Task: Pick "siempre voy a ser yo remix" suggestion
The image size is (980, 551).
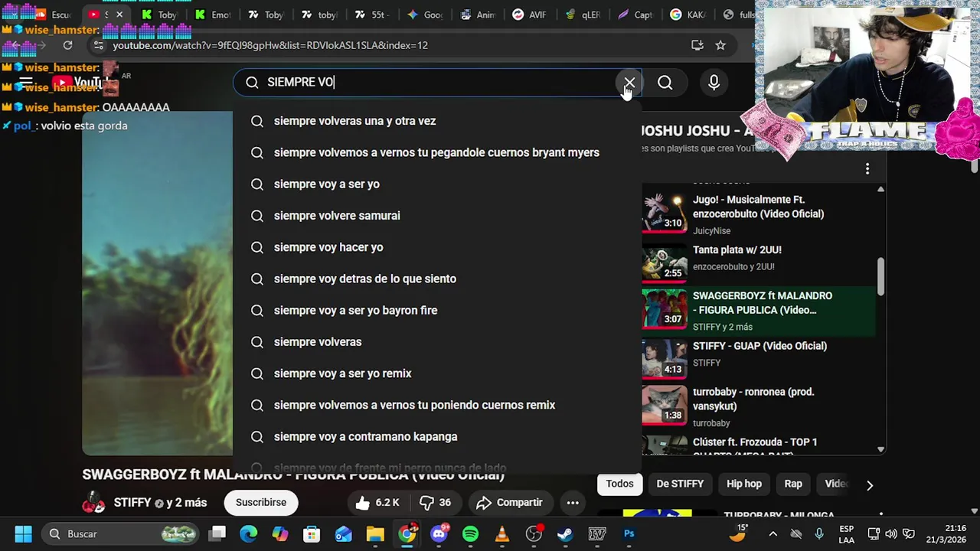Action: point(437,373)
